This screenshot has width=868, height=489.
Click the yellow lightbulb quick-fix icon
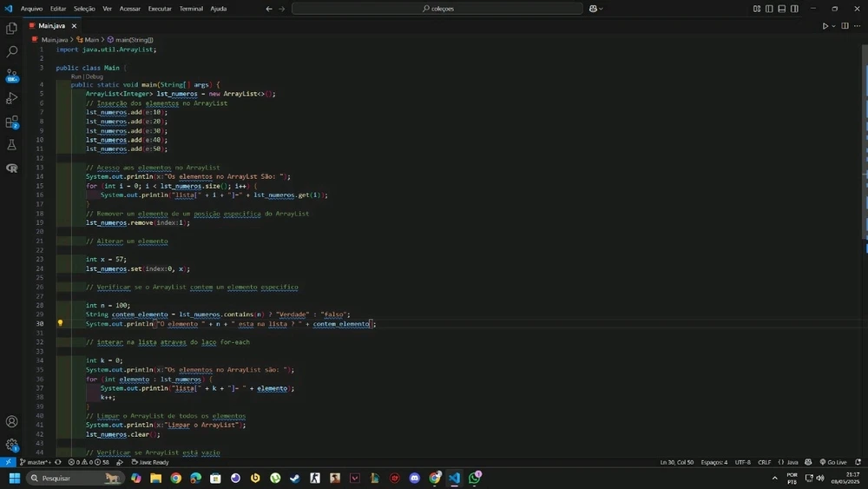[x=60, y=323]
